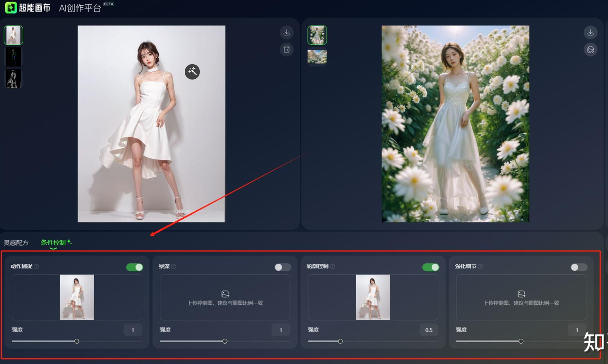The height and width of the screenshot is (364, 608).
Task: Click the upload icon in the 强化细节 panel
Action: pos(521,293)
